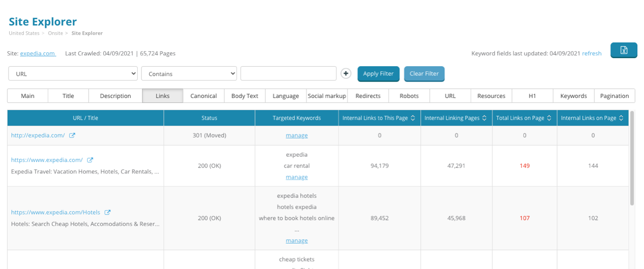Sort by Internal Links to This Page
This screenshot has height=269, width=644.
(412, 118)
